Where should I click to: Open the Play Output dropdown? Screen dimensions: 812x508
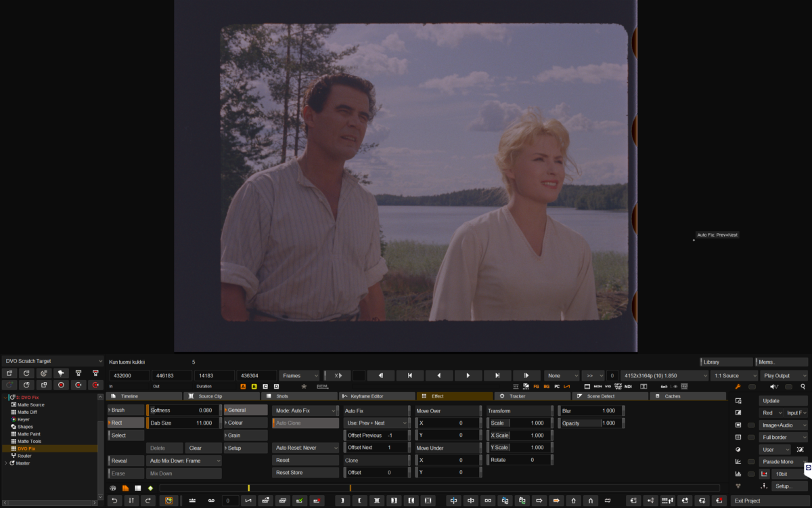pyautogui.click(x=784, y=375)
